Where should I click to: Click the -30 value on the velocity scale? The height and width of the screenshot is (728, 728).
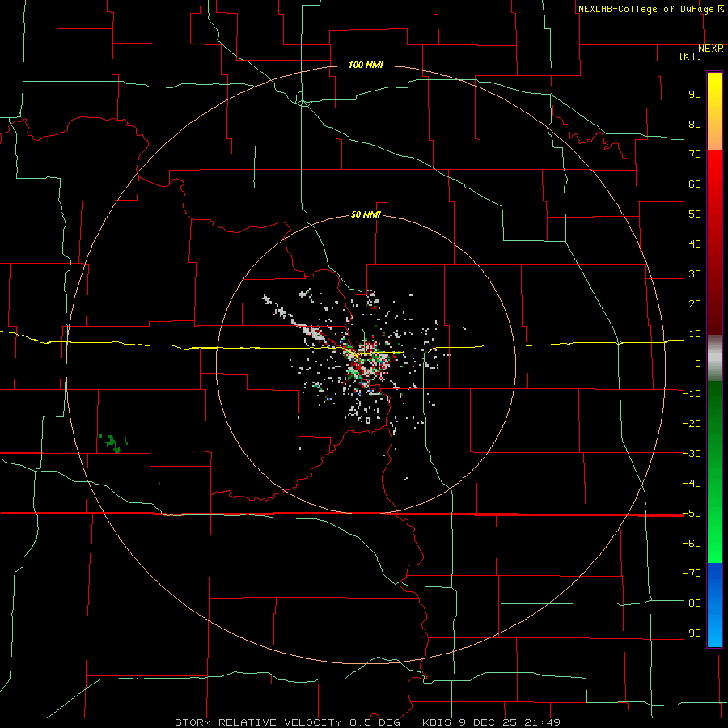click(692, 454)
